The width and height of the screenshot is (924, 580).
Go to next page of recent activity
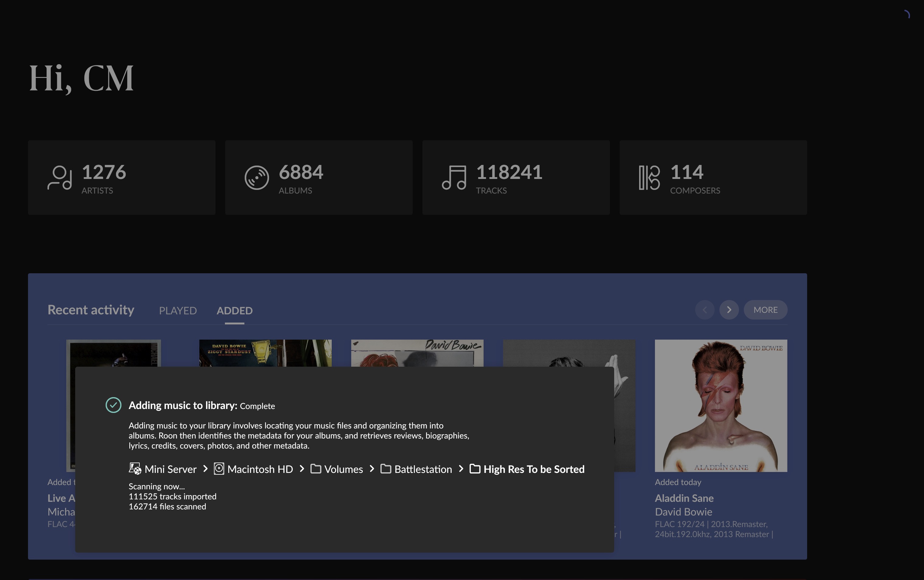729,309
